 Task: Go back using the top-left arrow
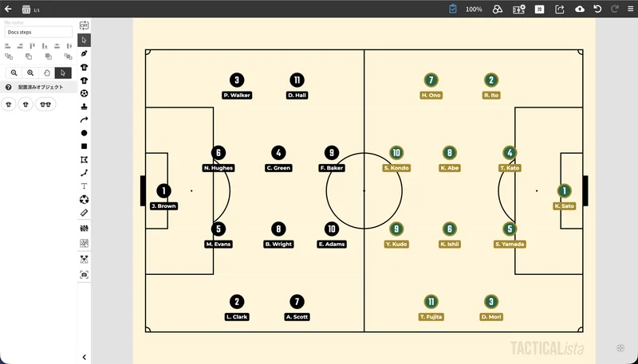pos(8,9)
